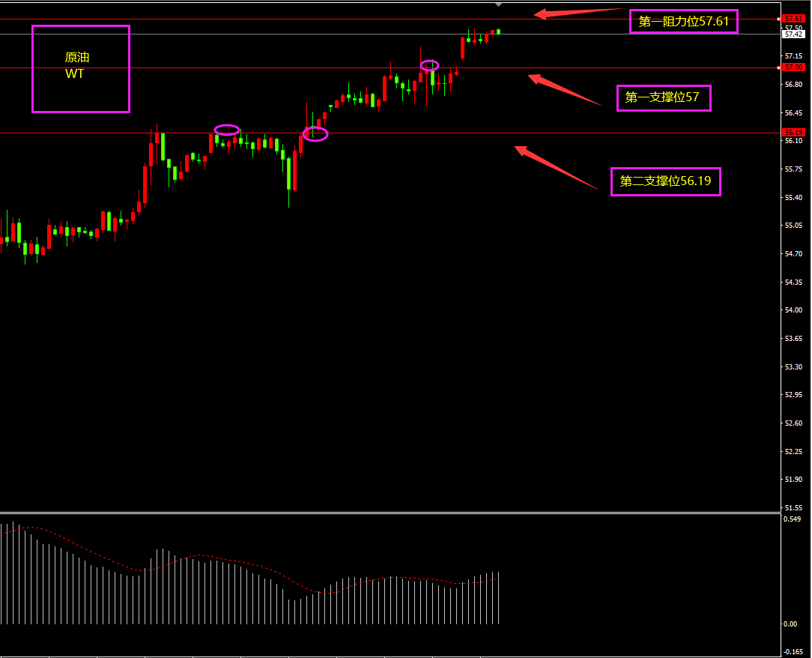Click the white 57.42 current price tag

pos(793,34)
